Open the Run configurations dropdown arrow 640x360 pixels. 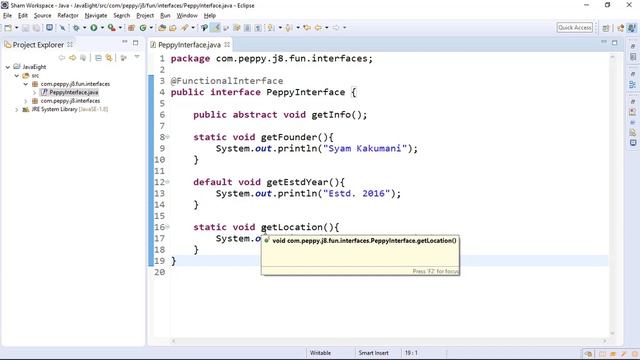(x=102, y=28)
